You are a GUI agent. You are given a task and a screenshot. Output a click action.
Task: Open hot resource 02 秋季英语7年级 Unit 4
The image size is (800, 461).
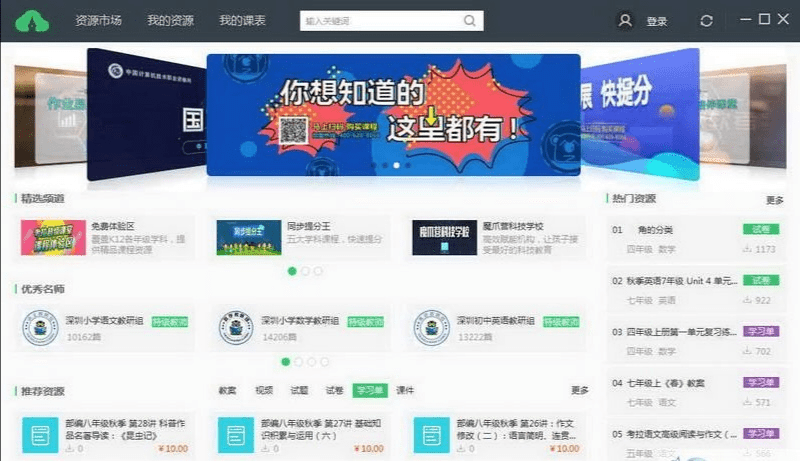coord(682,281)
